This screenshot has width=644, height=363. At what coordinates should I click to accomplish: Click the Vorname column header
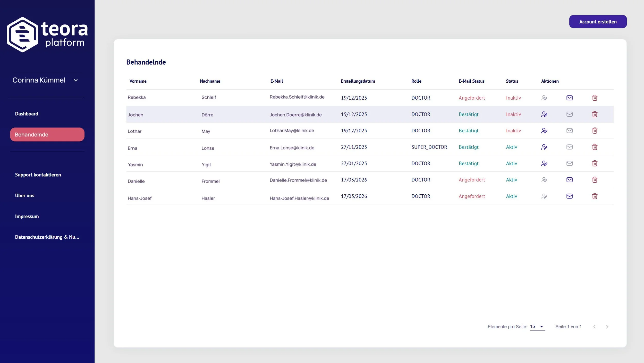tap(138, 81)
